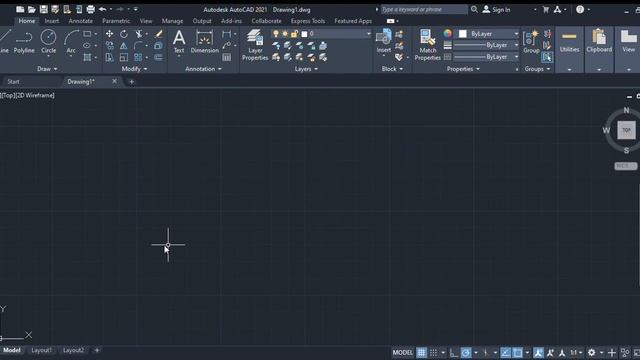This screenshot has width=640, height=360.
Task: Click the Insert block icon
Action: (x=384, y=41)
